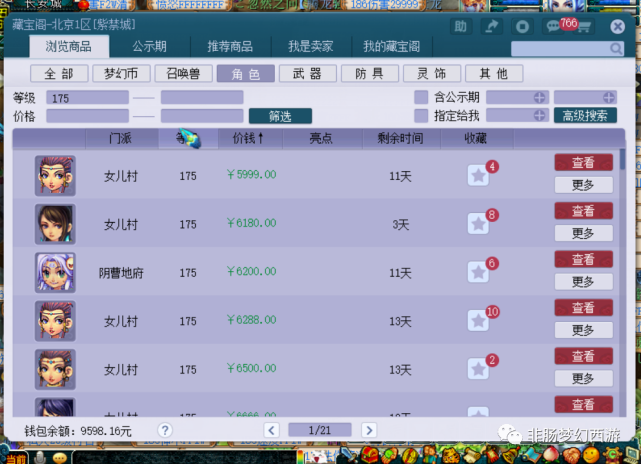
Task: Expand the far-right plus selector in top filter row
Action: coord(609,98)
